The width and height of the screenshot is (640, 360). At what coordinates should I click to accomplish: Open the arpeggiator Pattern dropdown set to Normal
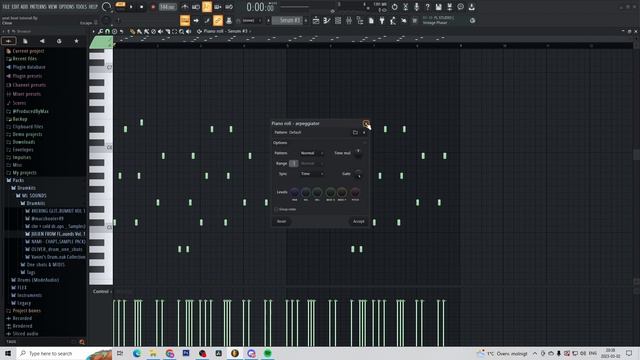tap(312, 153)
